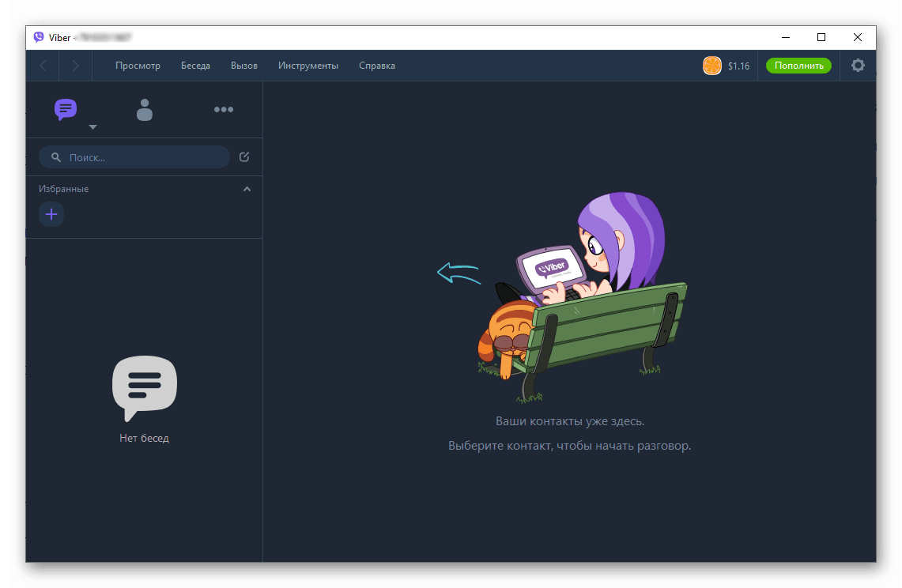Open the Просмотр menu
The width and height of the screenshot is (902, 588).
pos(138,66)
